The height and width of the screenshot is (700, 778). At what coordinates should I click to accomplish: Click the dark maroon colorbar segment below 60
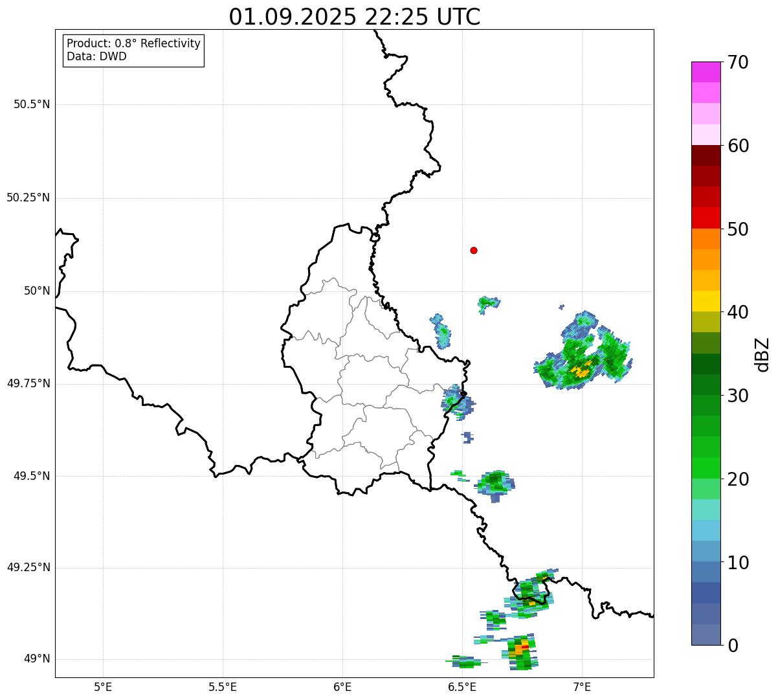click(706, 155)
